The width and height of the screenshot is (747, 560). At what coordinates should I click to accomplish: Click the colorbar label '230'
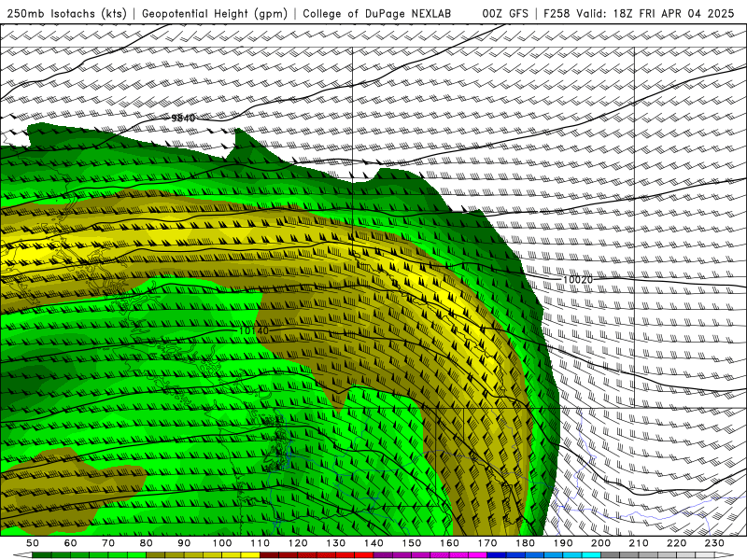pos(714,543)
